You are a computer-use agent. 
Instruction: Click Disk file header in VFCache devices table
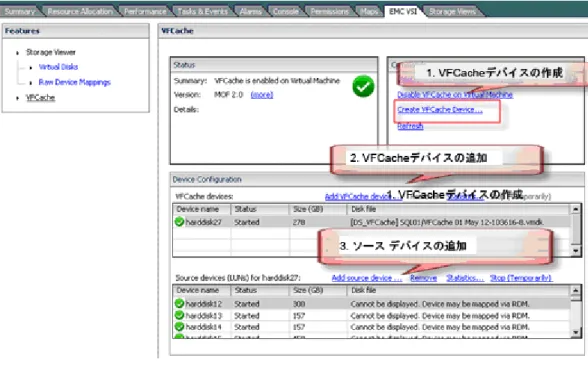[x=459, y=209]
